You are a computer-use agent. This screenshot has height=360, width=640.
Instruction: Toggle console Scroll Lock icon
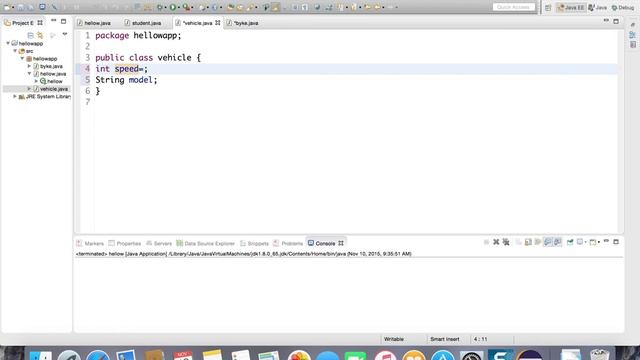coord(528,242)
